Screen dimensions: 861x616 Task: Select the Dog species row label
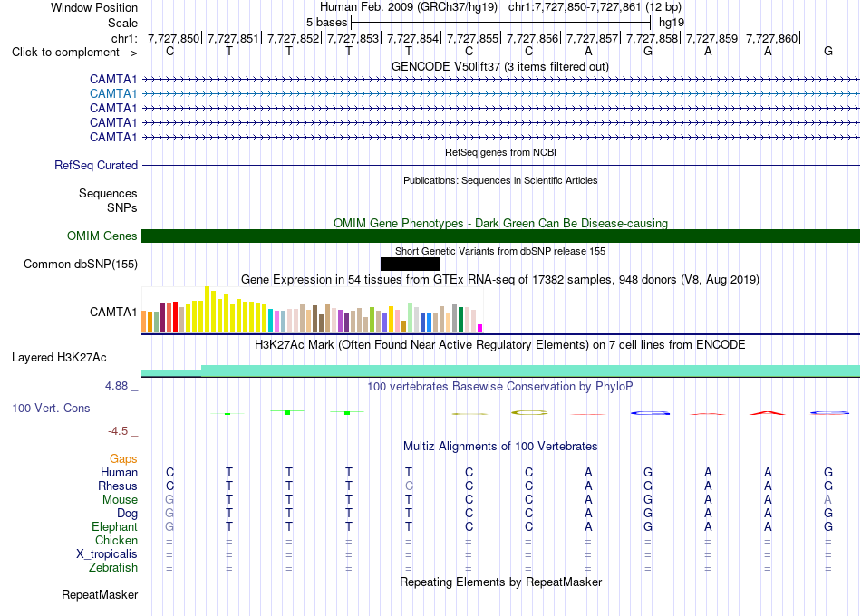128,514
